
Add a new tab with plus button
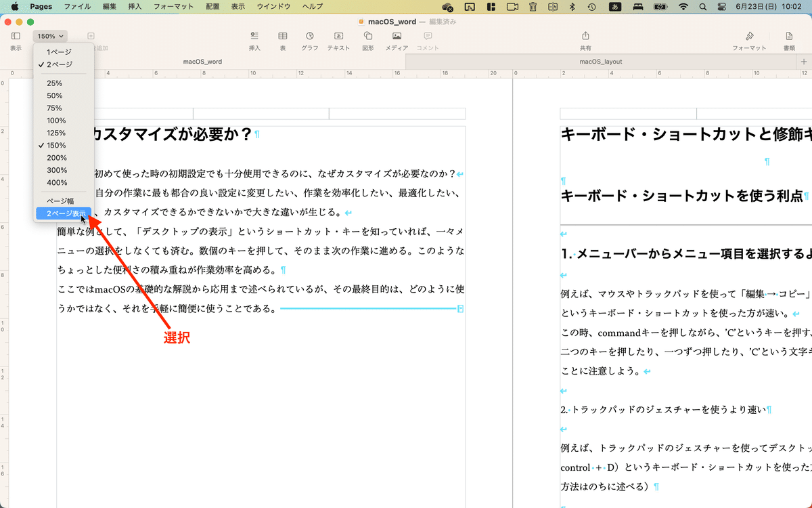[x=804, y=62]
